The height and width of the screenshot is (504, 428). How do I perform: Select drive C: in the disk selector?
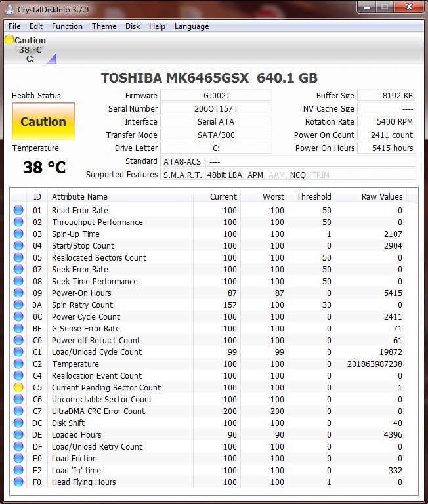(x=30, y=59)
